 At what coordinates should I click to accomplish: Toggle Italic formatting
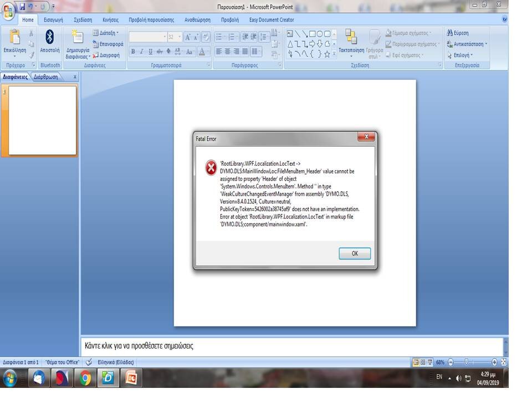[x=142, y=52]
